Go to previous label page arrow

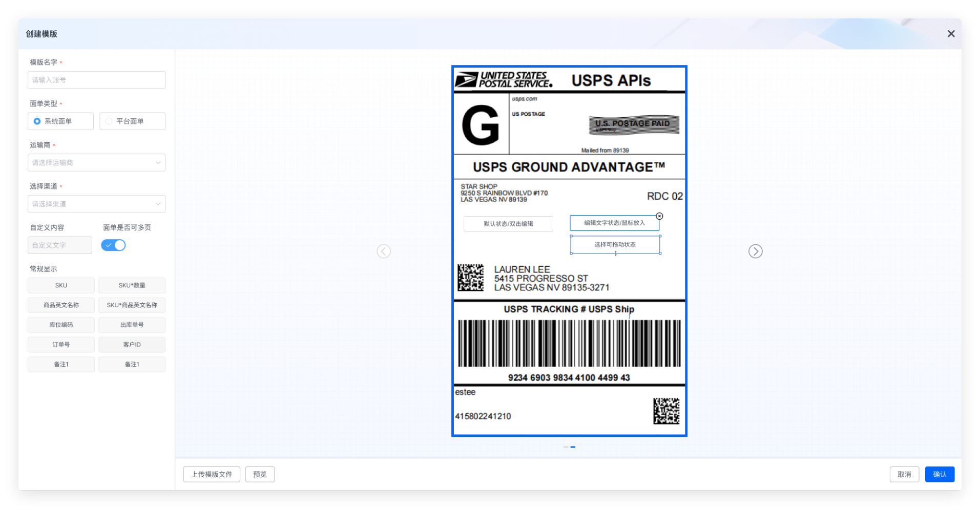[x=384, y=251]
